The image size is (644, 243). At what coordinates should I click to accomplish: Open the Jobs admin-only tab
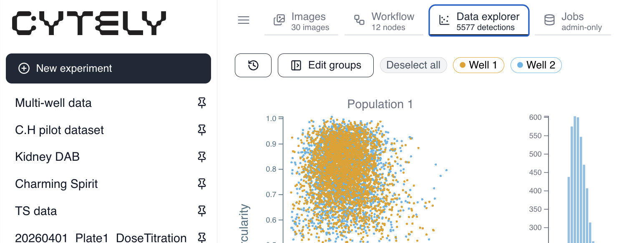(573, 22)
